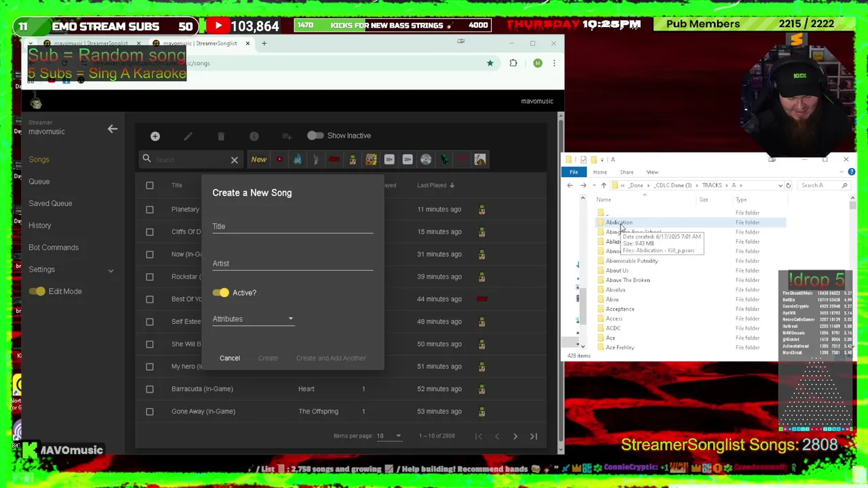This screenshot has height=488, width=868.
Task: Sort by the Last Played column header
Action: 435,185
